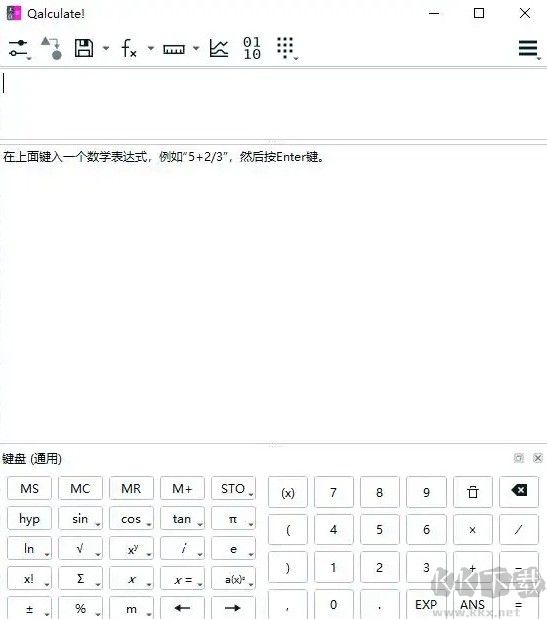
Task: Click the MR memory recall button
Action: [x=131, y=488]
